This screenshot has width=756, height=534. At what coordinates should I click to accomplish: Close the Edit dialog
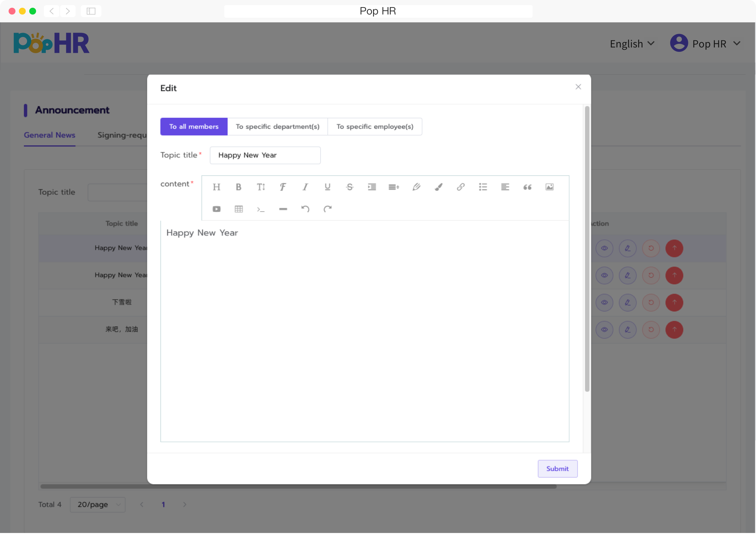coord(578,87)
